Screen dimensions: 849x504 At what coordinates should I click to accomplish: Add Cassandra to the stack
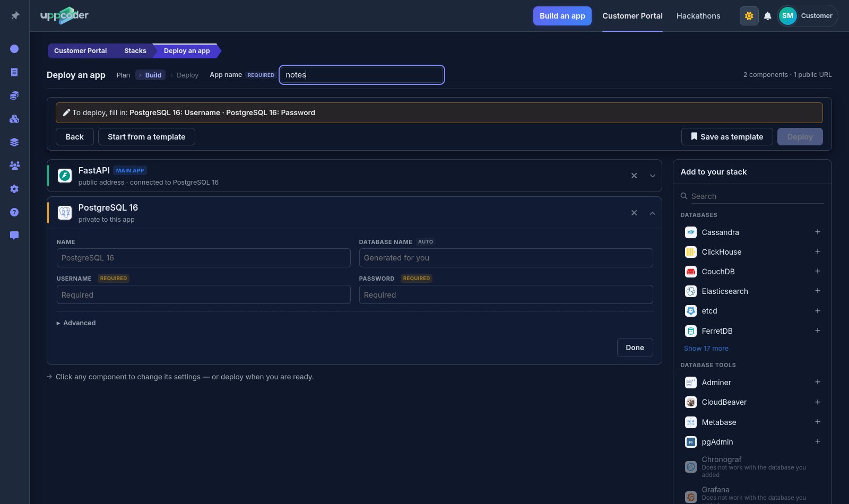coord(818,232)
